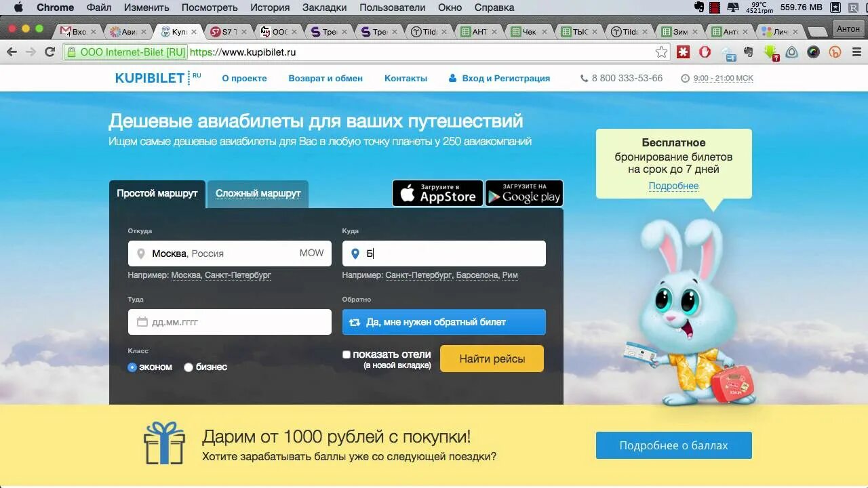868x488 pixels.
Task: Select the "бизнес" class radio
Action: pyautogui.click(x=189, y=367)
